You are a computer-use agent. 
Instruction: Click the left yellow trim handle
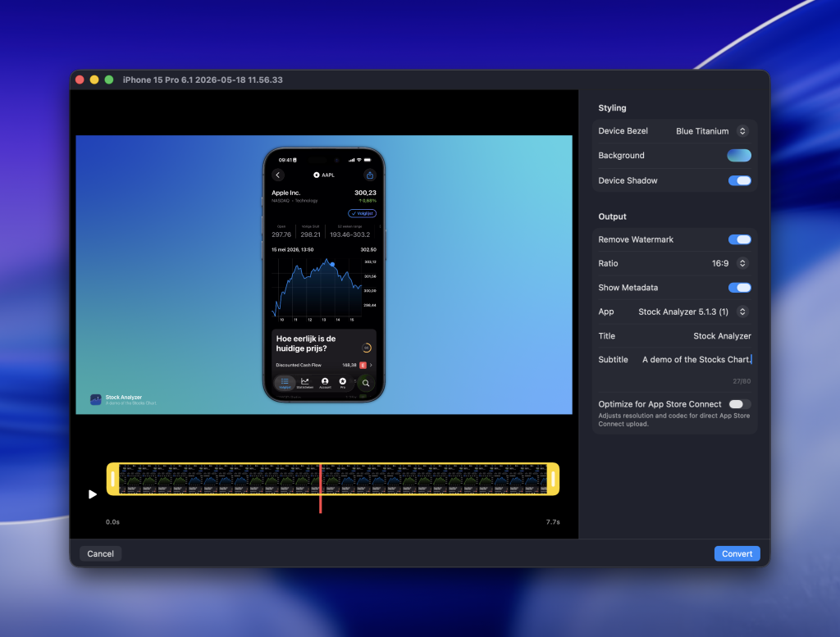pyautogui.click(x=112, y=479)
